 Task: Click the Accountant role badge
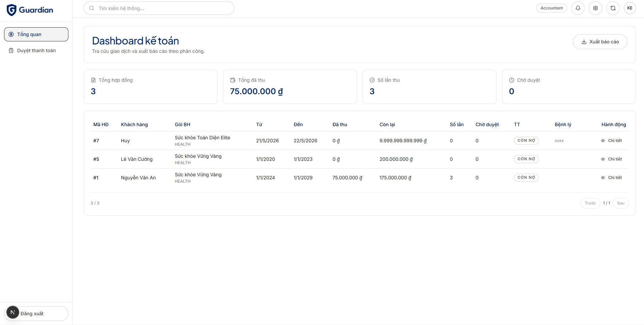coord(552,8)
